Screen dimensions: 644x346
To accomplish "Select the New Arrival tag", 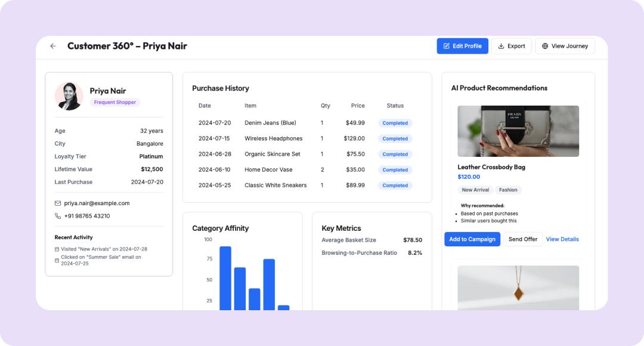I will pos(475,190).
